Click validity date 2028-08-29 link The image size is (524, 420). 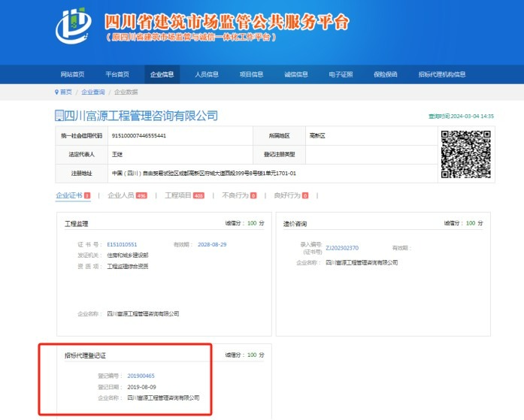pos(212,244)
